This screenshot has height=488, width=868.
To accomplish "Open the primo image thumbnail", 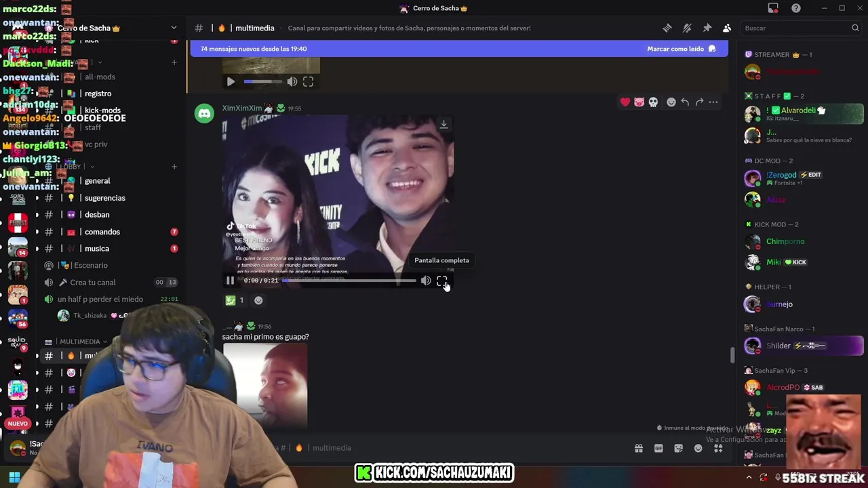I will (265, 385).
